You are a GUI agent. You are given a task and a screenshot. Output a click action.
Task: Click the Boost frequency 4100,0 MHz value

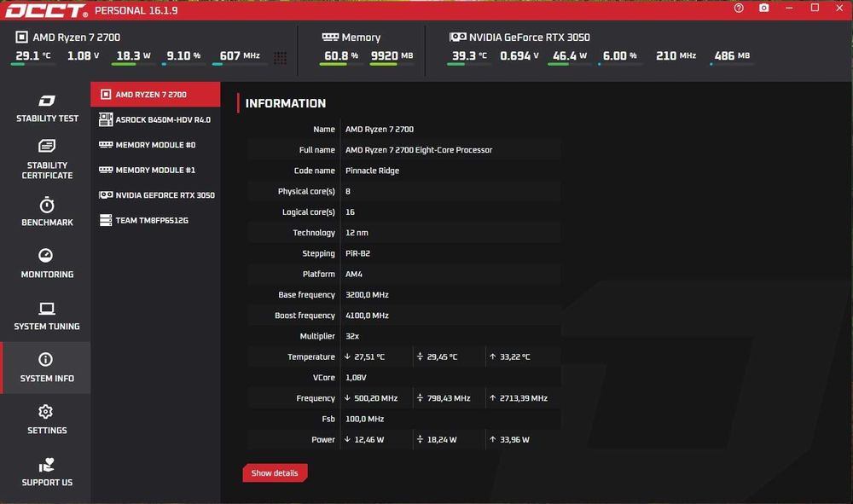[367, 316]
